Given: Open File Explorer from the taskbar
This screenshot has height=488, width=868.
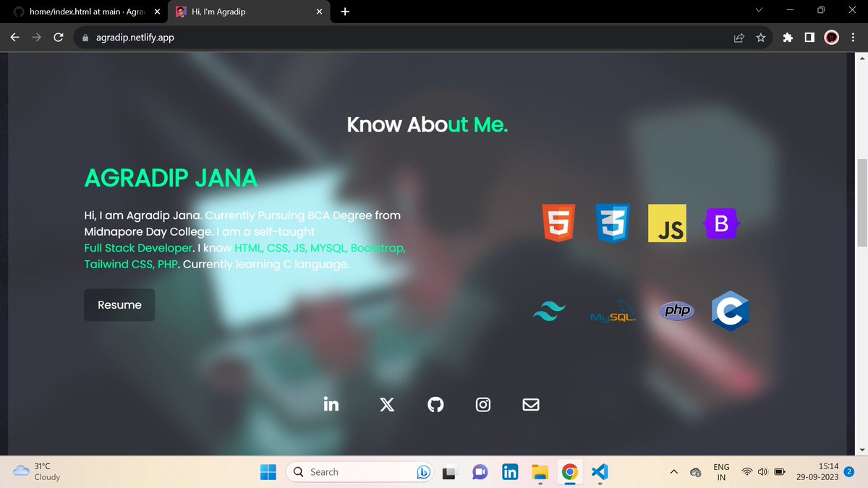Looking at the screenshot, I should click(540, 472).
